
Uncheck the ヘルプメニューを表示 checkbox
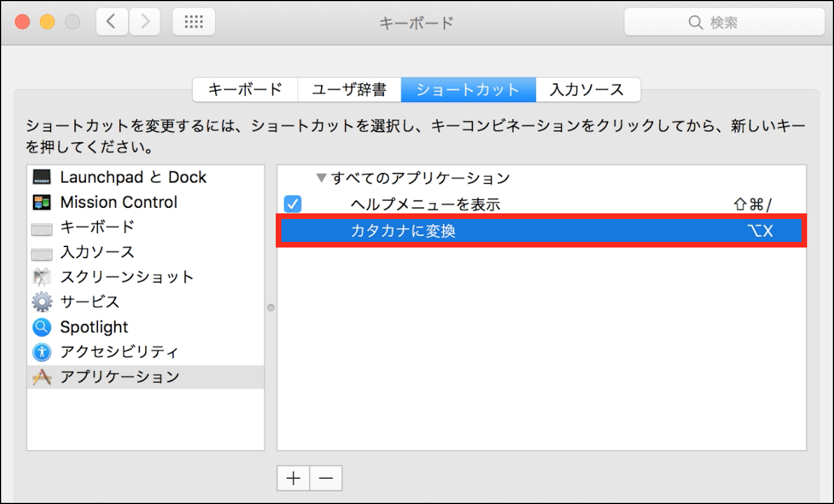pos(293,204)
